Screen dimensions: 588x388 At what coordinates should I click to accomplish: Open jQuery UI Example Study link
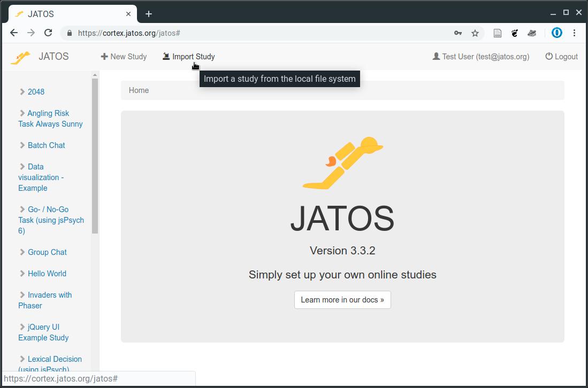coord(43,332)
